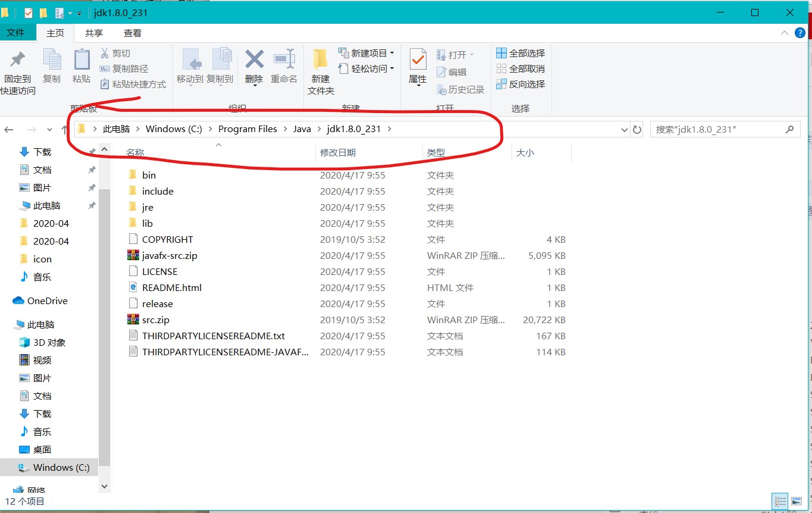Viewport: 812px width, 513px height.
Task: Switch to Details view icon in status bar
Action: [x=780, y=501]
